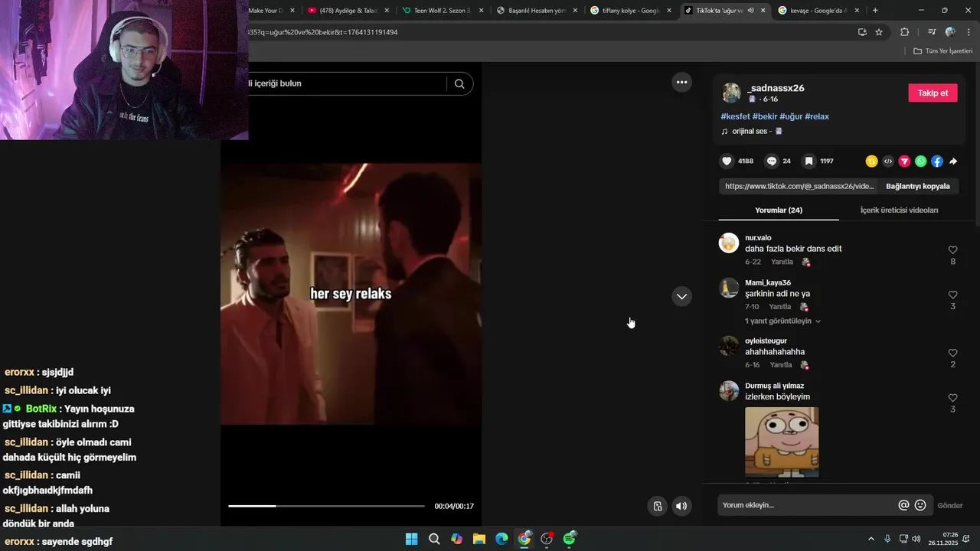This screenshot has height=551, width=980.
Task: Like nur.valo's comment
Action: (953, 250)
